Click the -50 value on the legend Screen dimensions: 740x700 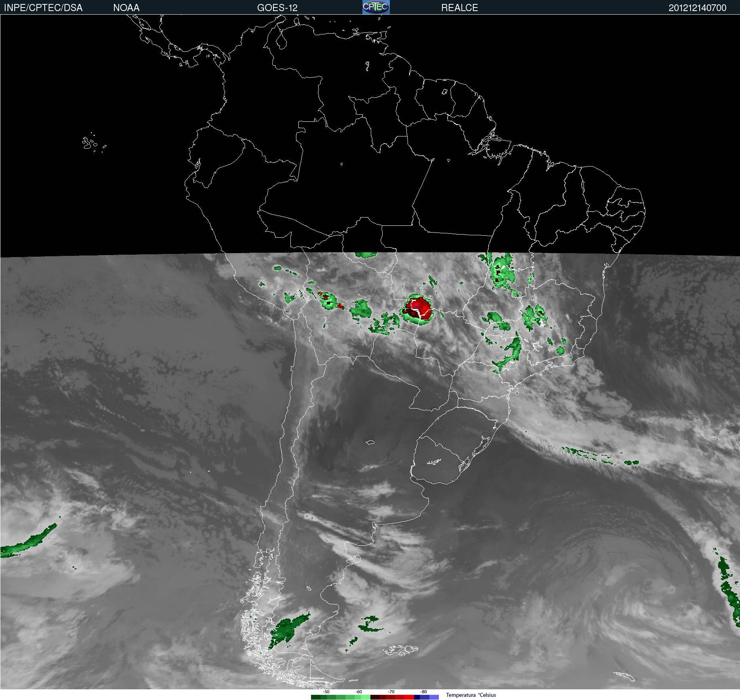(326, 692)
